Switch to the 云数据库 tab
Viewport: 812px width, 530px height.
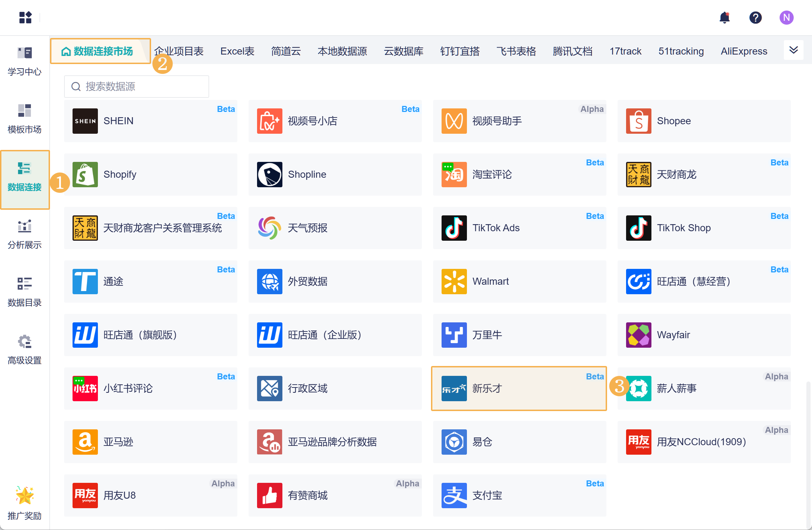click(x=404, y=51)
